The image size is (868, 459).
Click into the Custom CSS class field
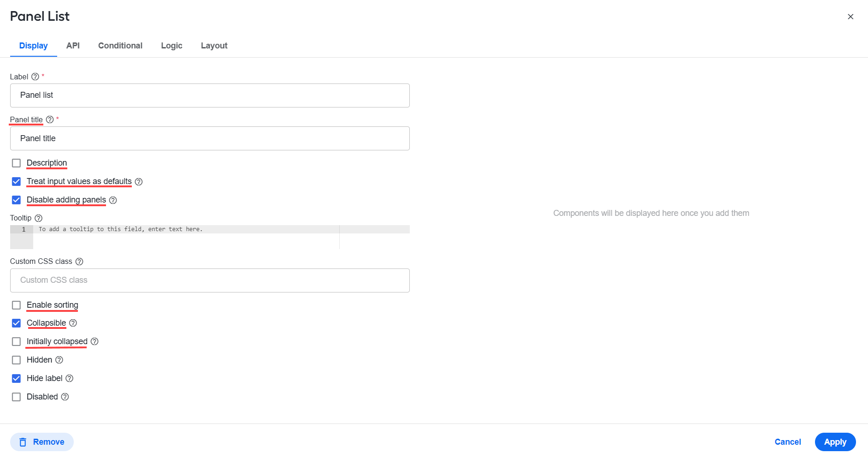210,280
